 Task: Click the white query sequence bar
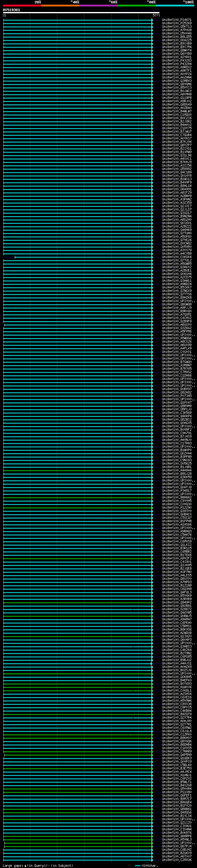pyautogui.click(x=81, y=13)
